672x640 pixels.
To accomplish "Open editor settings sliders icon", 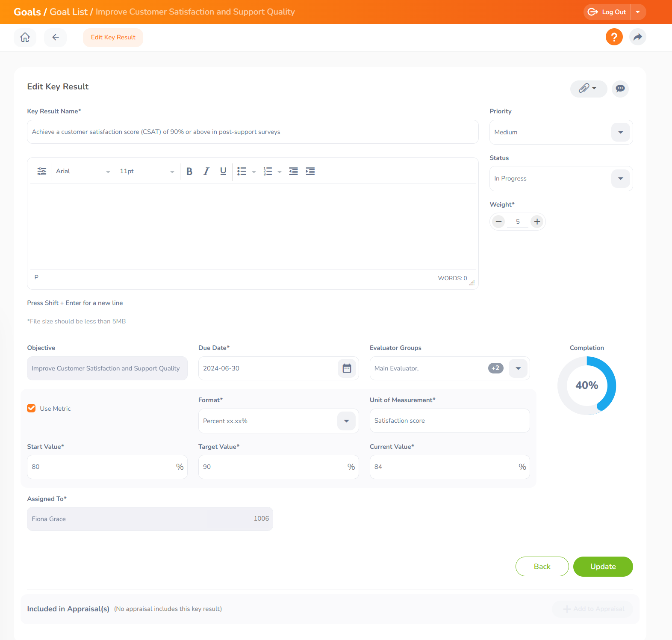I will [x=42, y=171].
